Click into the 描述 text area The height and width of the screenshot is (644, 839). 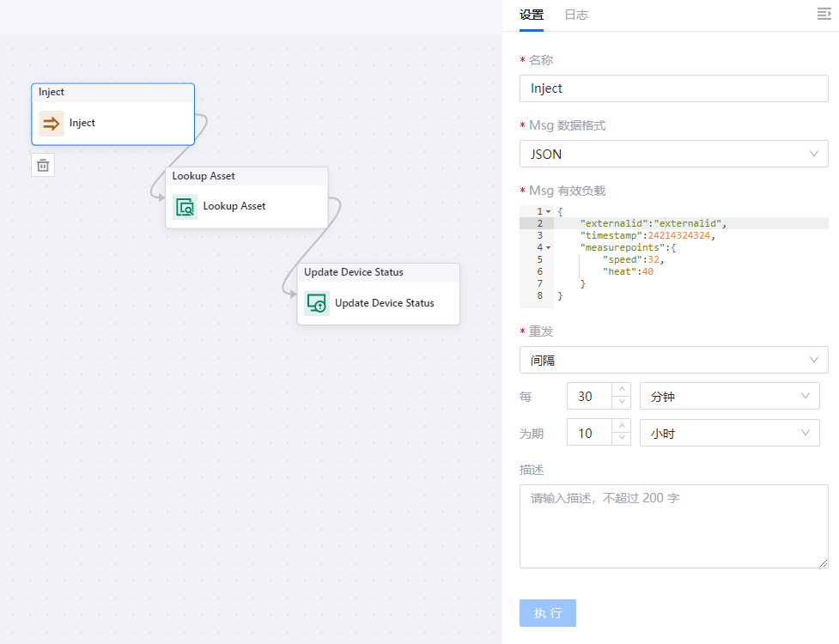673,526
